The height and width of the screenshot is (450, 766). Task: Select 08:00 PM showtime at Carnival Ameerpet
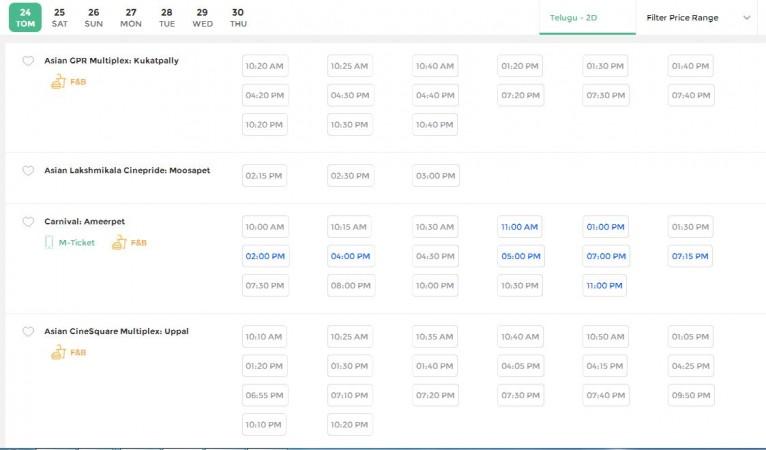351,285
